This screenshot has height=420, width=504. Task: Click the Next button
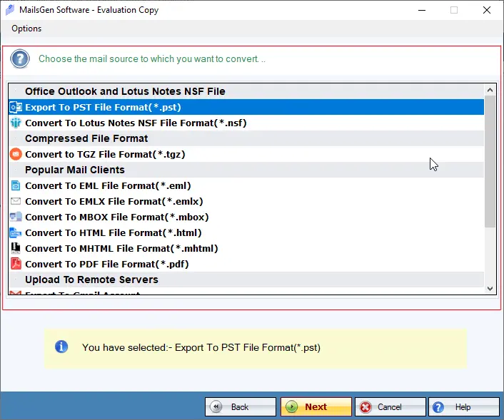pyautogui.click(x=316, y=407)
